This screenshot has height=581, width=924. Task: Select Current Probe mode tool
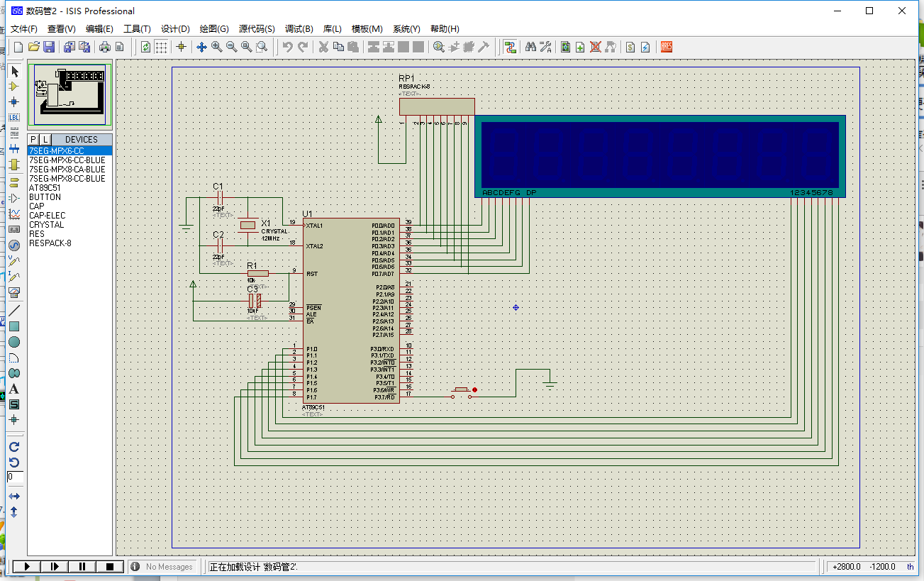(x=14, y=276)
